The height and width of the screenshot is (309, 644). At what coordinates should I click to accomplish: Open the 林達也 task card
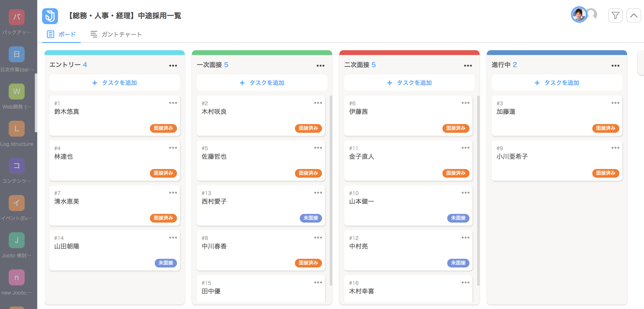pyautogui.click(x=115, y=161)
